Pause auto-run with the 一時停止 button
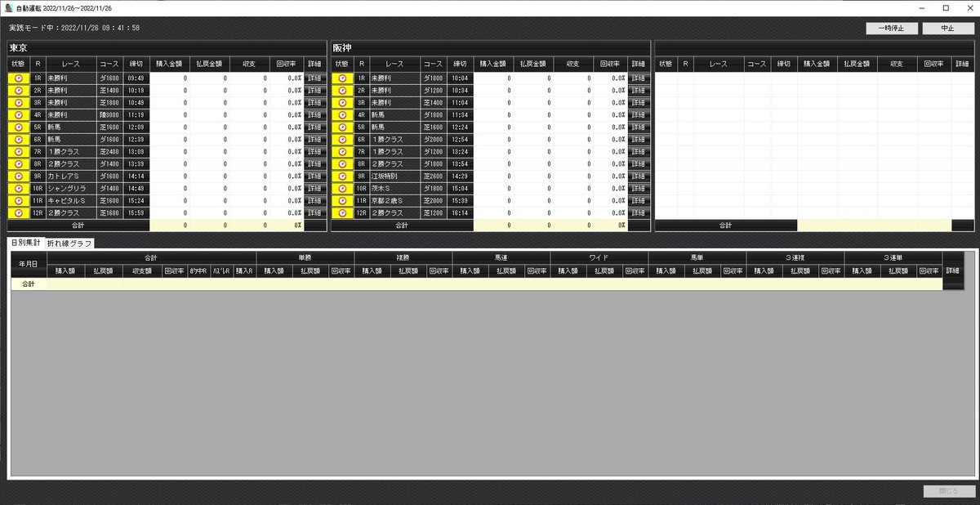This screenshot has height=505, width=980. [x=892, y=28]
